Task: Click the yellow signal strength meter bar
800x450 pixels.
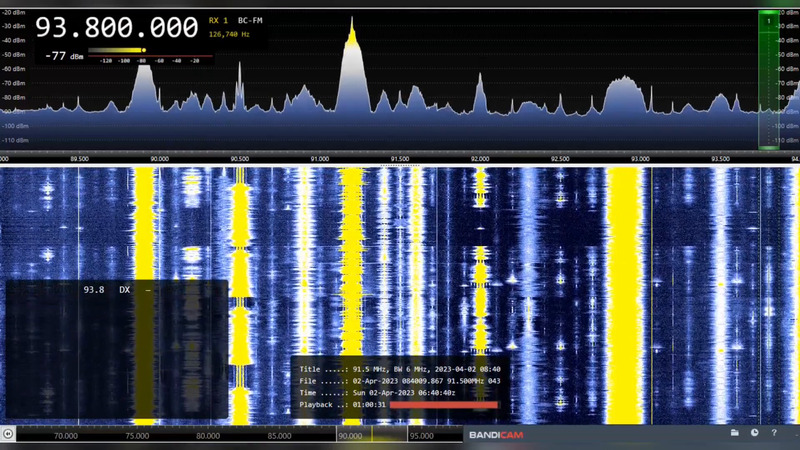Action: [x=116, y=50]
